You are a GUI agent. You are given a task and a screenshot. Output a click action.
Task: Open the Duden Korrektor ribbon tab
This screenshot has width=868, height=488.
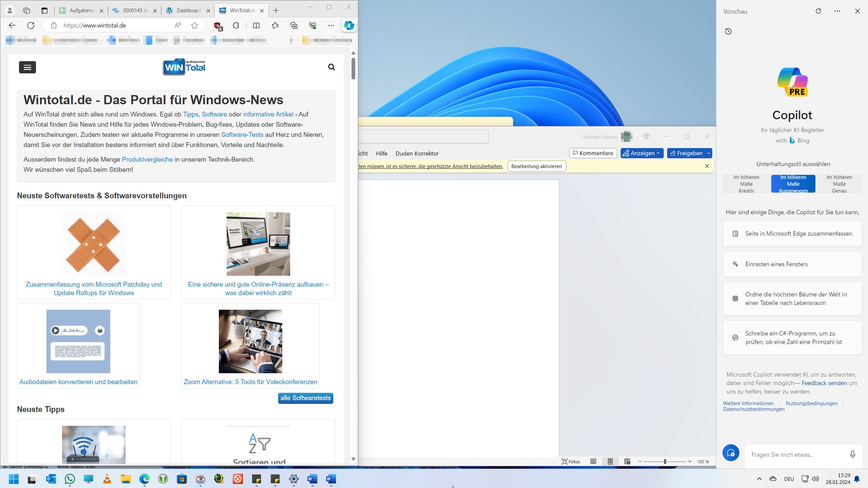[417, 153]
